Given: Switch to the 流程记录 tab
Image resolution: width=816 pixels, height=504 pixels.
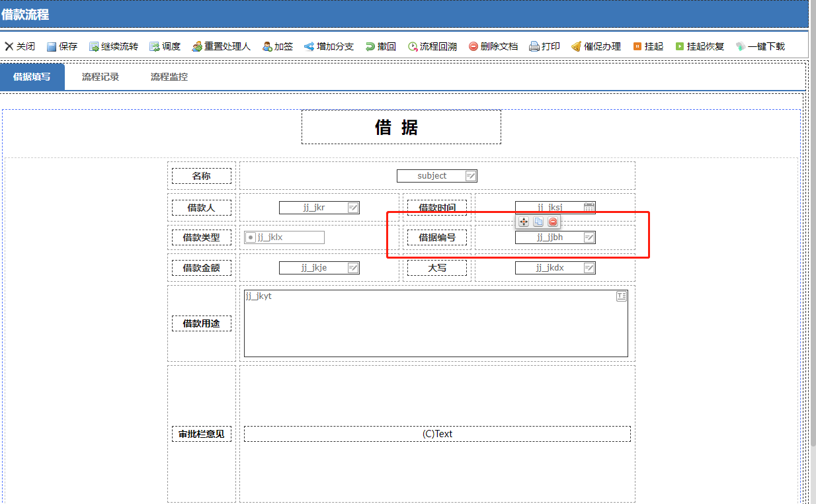Looking at the screenshot, I should coord(101,77).
